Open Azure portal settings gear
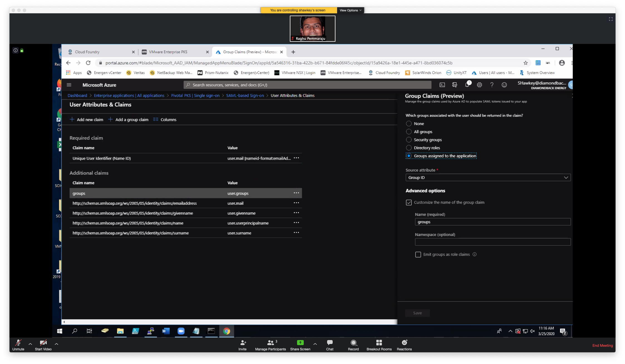625x364 pixels. tap(479, 85)
